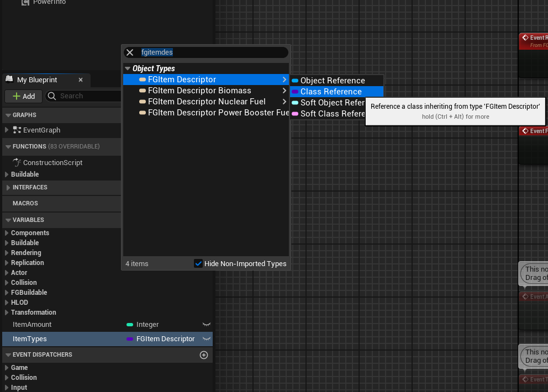The height and width of the screenshot is (392, 548).
Task: Add a new event dispatcher plus icon
Action: click(204, 355)
